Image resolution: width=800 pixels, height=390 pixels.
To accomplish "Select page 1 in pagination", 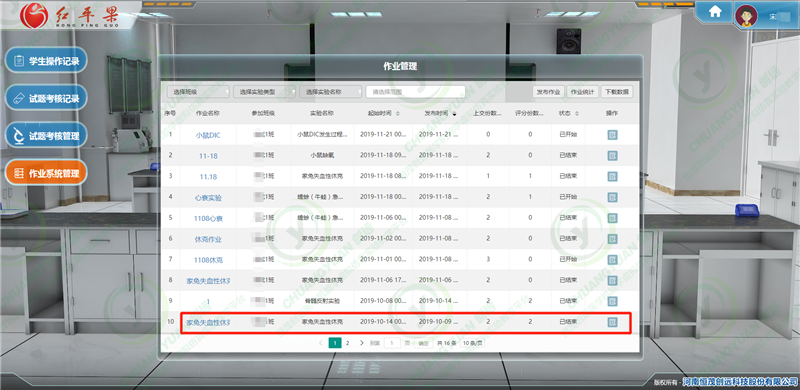I will [335, 343].
